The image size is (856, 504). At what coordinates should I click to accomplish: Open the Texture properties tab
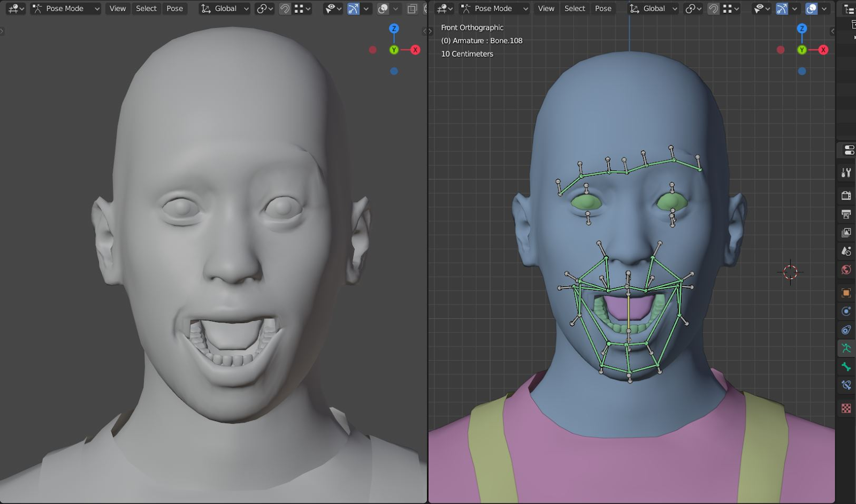click(846, 408)
